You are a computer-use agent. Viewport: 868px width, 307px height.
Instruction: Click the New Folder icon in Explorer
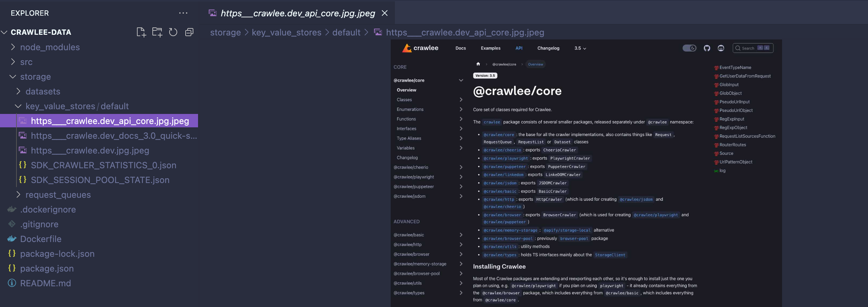click(x=157, y=32)
